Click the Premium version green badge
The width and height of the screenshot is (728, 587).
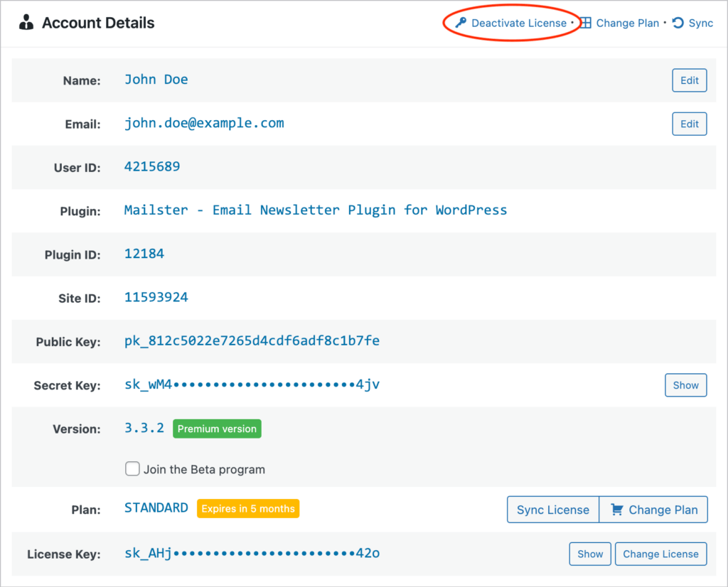point(217,429)
